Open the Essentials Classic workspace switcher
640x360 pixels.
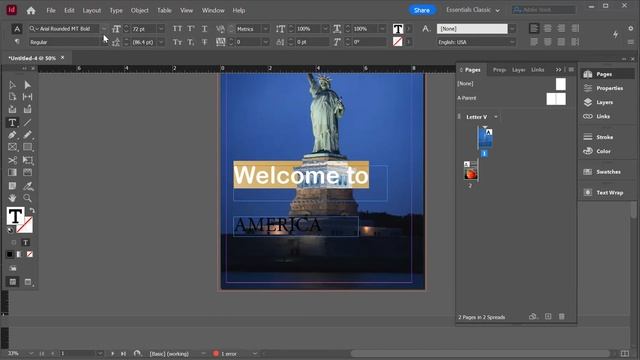point(473,10)
